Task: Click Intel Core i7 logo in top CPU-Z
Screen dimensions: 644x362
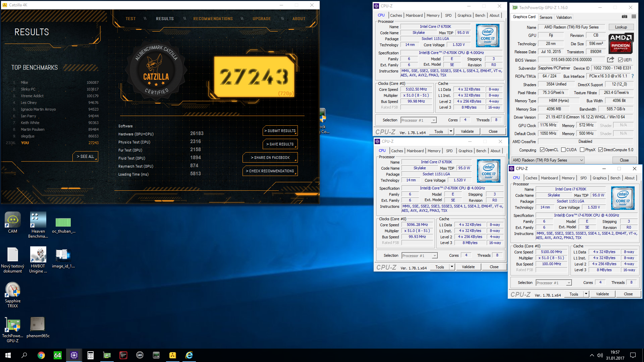Action: click(487, 36)
